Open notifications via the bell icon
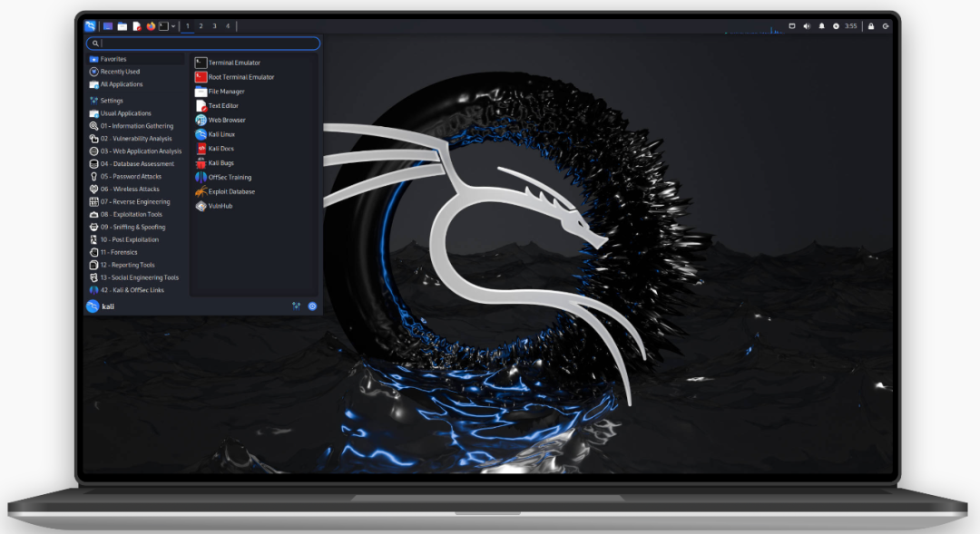 pyautogui.click(x=821, y=26)
